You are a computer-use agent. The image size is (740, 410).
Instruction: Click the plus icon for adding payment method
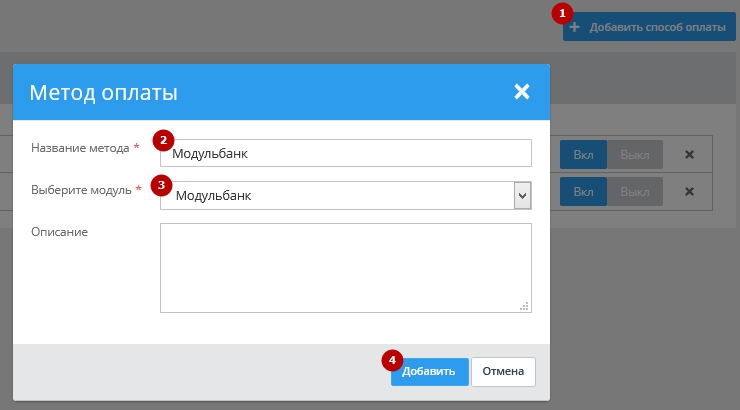(575, 28)
